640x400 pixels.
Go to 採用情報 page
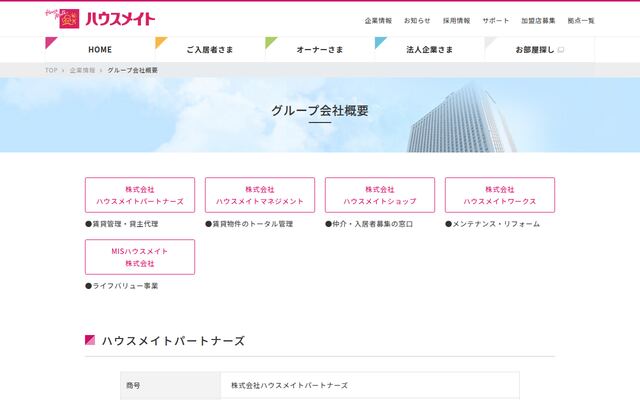[456, 20]
